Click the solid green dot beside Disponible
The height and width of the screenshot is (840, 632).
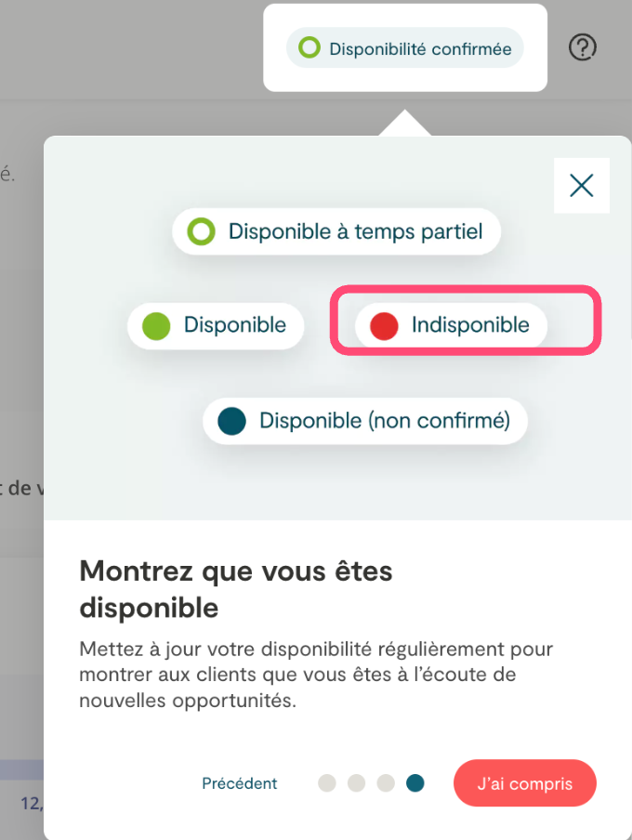pos(156,326)
